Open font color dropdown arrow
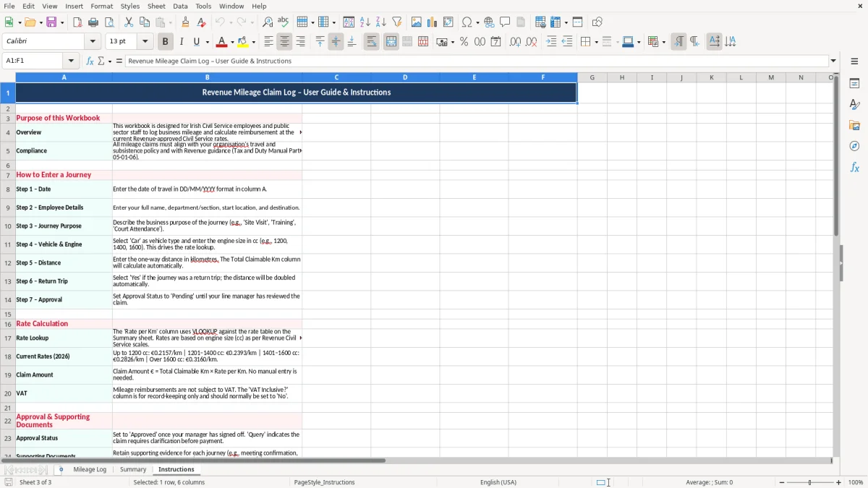The image size is (868, 488). tap(234, 42)
